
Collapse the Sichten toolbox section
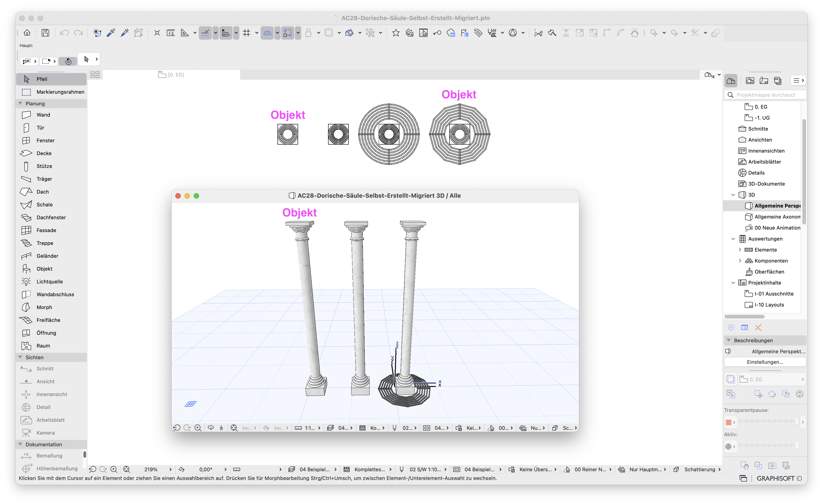click(x=20, y=357)
